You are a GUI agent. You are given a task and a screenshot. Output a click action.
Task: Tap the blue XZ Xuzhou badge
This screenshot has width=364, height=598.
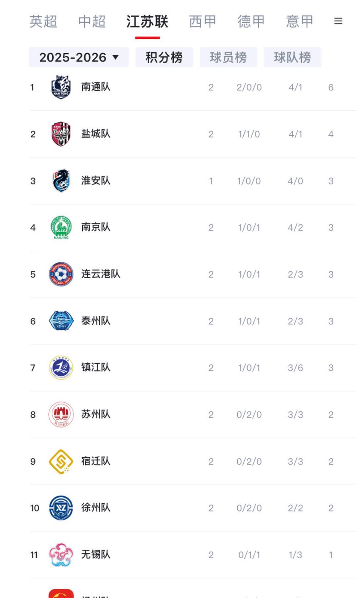tap(61, 508)
